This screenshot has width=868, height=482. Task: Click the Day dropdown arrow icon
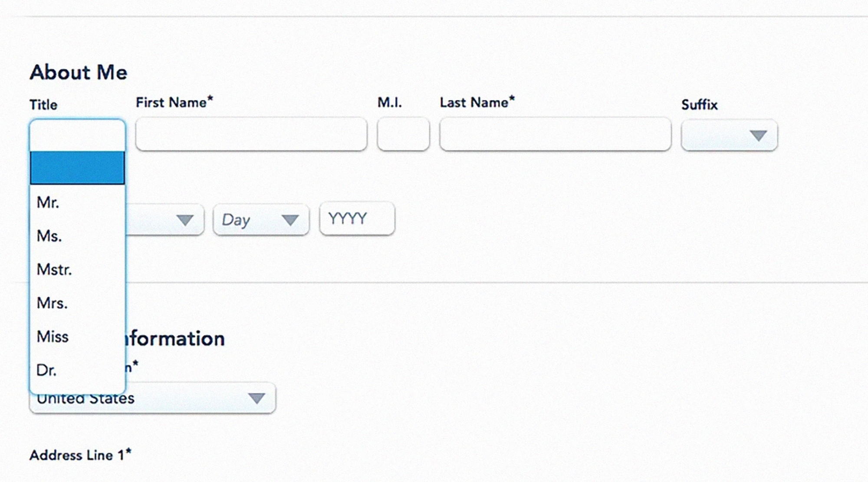click(290, 220)
